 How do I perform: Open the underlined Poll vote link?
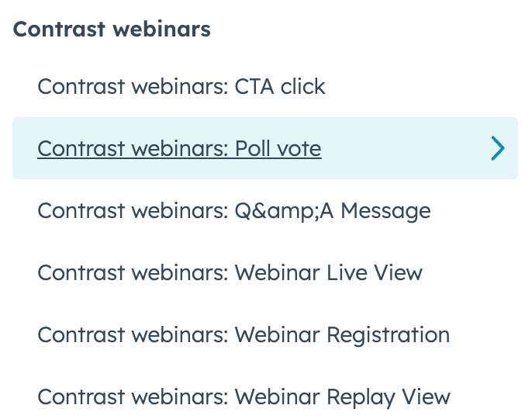[179, 148]
